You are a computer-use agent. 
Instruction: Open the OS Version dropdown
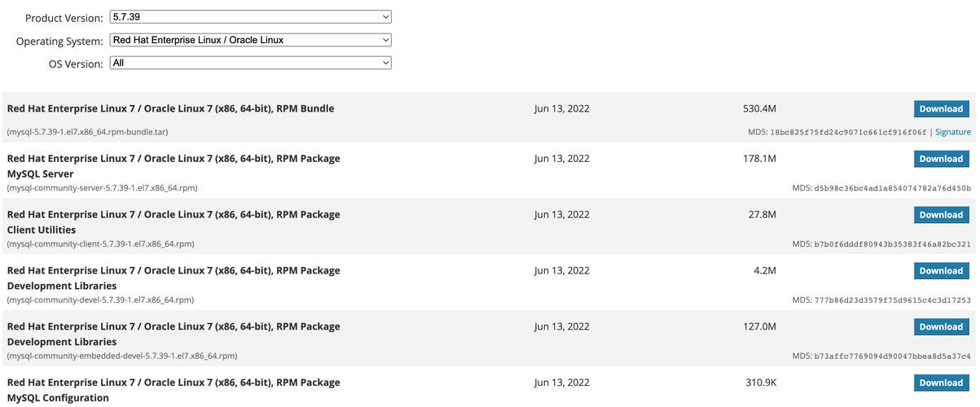[x=250, y=63]
